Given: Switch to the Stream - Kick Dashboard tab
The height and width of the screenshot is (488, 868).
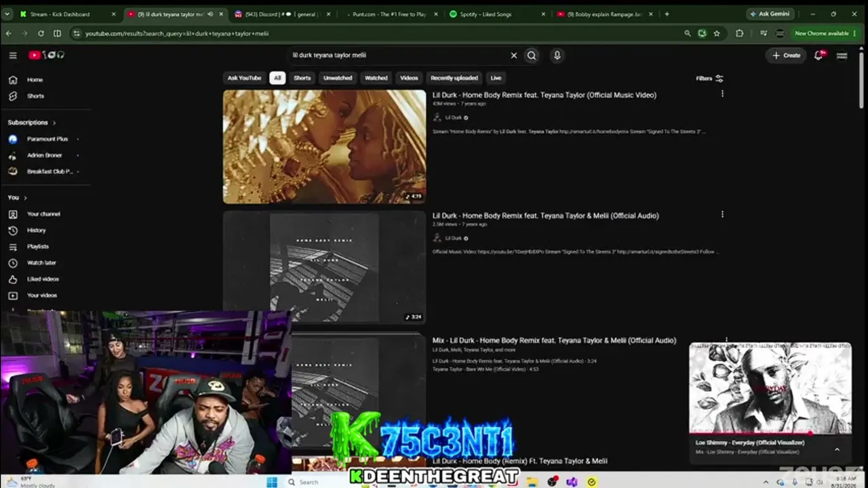Looking at the screenshot, I should pyautogui.click(x=68, y=14).
